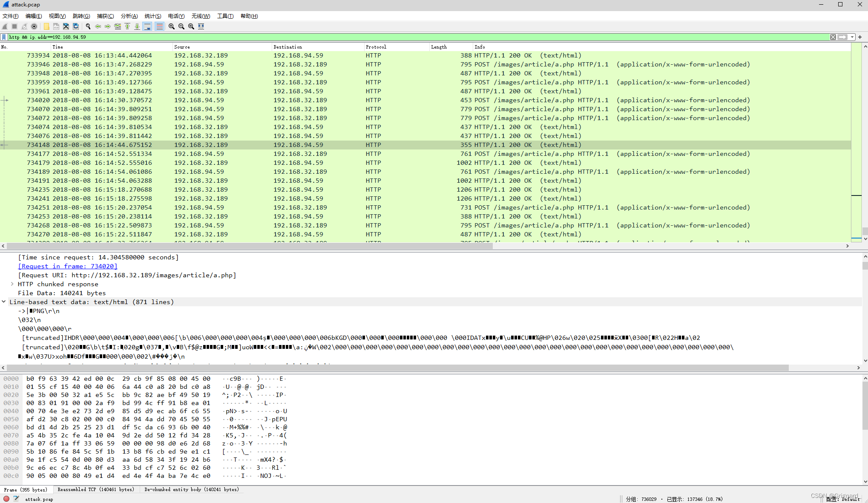Zoom out the main window text

pos(181,26)
